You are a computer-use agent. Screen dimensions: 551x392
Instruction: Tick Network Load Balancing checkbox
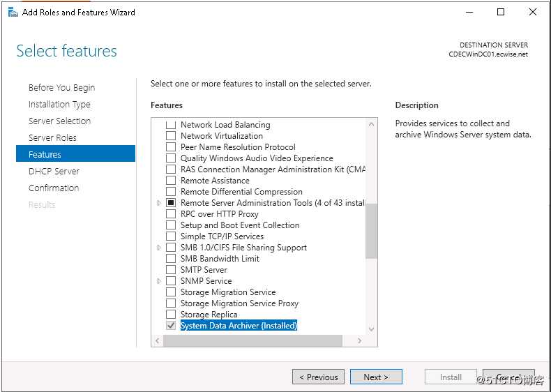pos(171,124)
